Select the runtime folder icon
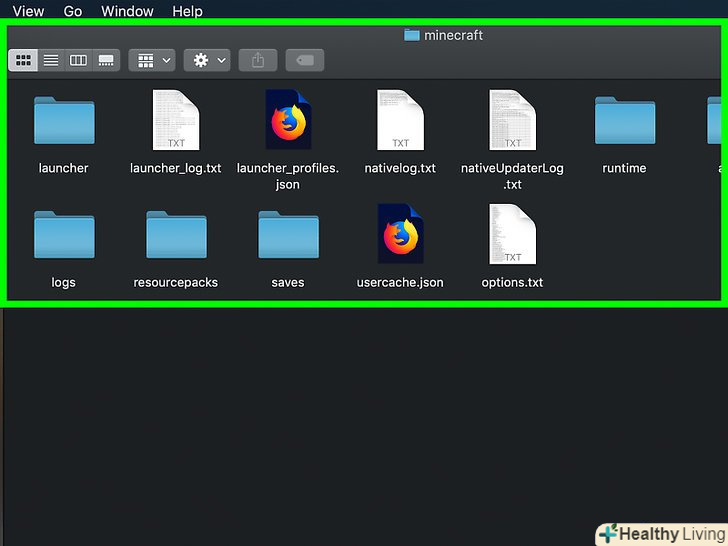This screenshot has width=728, height=546. click(x=625, y=120)
